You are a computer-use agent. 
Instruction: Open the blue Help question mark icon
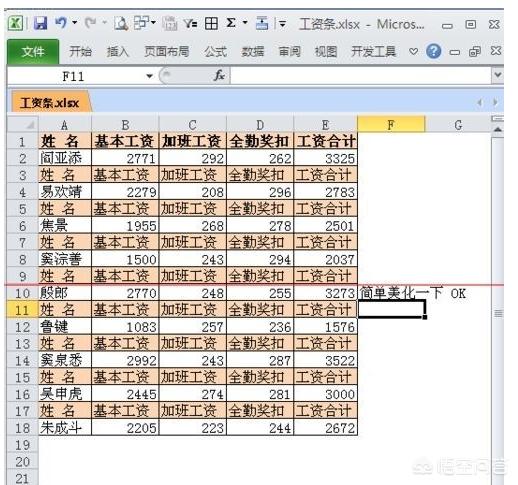[433, 51]
